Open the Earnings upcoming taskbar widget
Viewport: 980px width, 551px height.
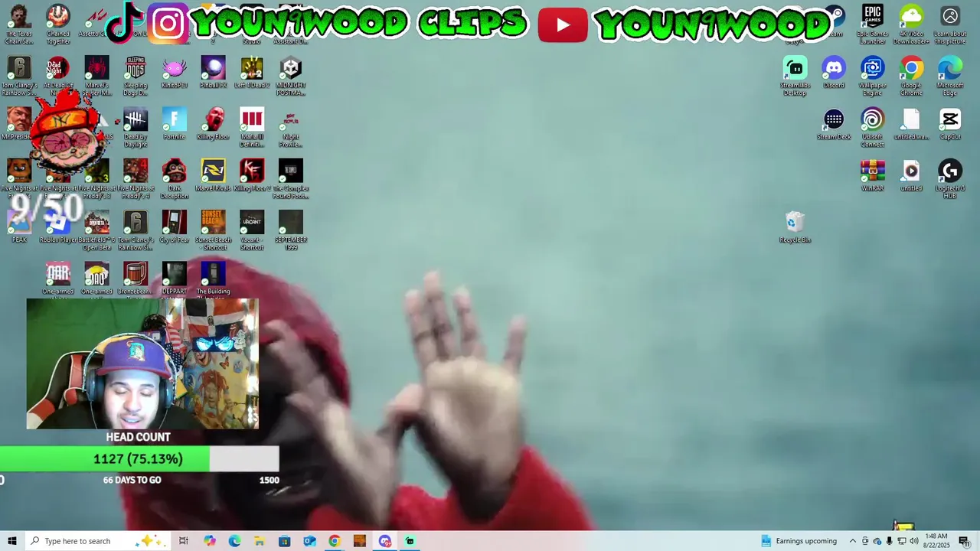pyautogui.click(x=799, y=541)
